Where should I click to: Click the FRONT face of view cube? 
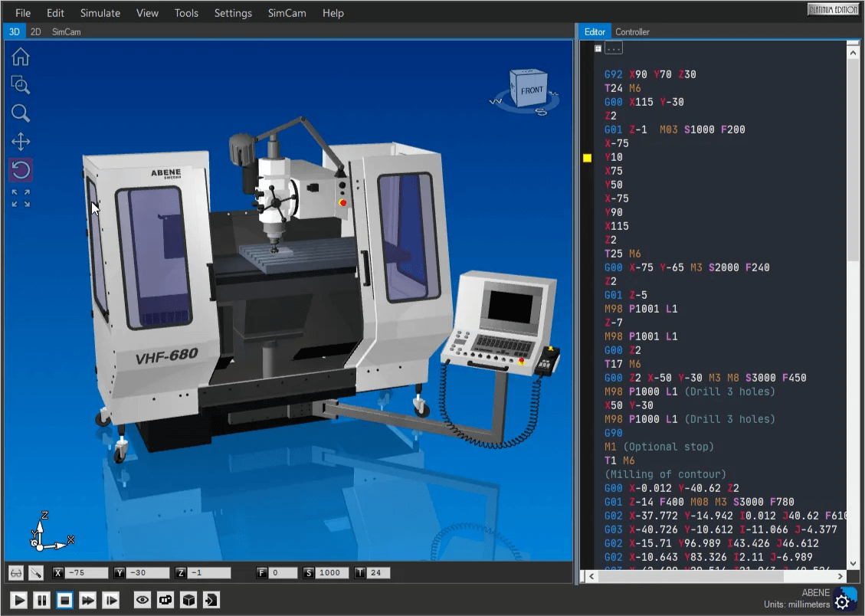point(532,90)
